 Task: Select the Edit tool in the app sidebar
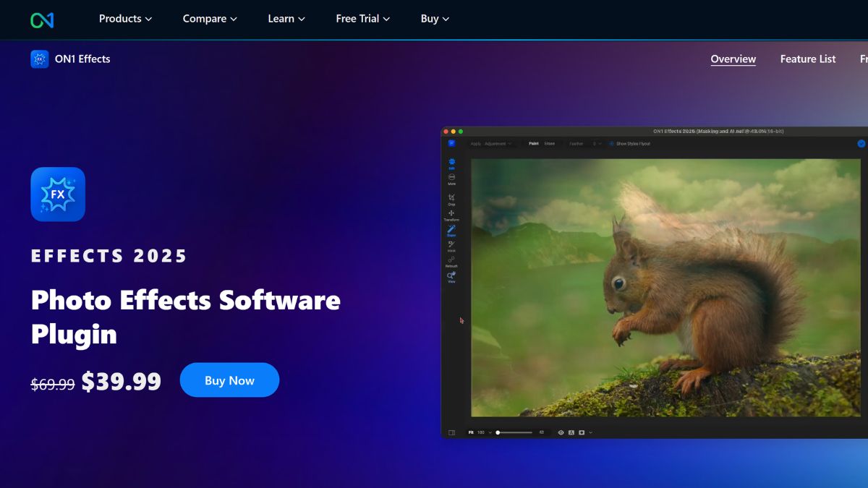[x=451, y=163]
